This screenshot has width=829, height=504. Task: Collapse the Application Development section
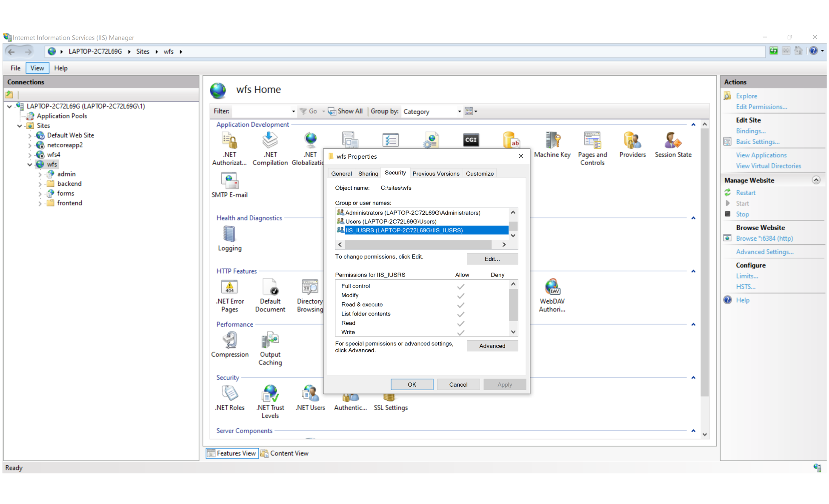[693, 125]
